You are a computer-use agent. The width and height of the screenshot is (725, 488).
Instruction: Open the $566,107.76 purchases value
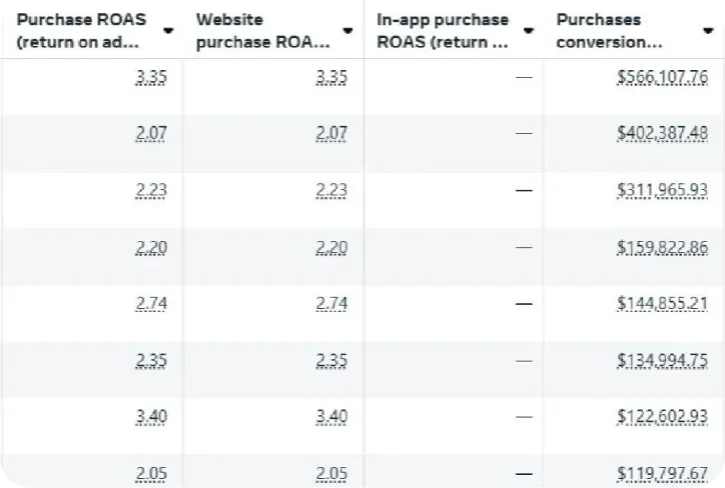coord(664,77)
